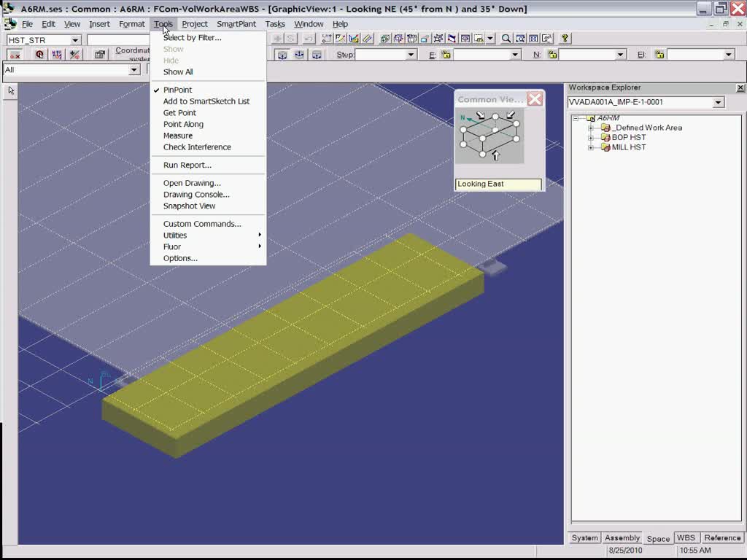
Task: Open the El coordinate dropdown arrow
Action: [x=729, y=55]
